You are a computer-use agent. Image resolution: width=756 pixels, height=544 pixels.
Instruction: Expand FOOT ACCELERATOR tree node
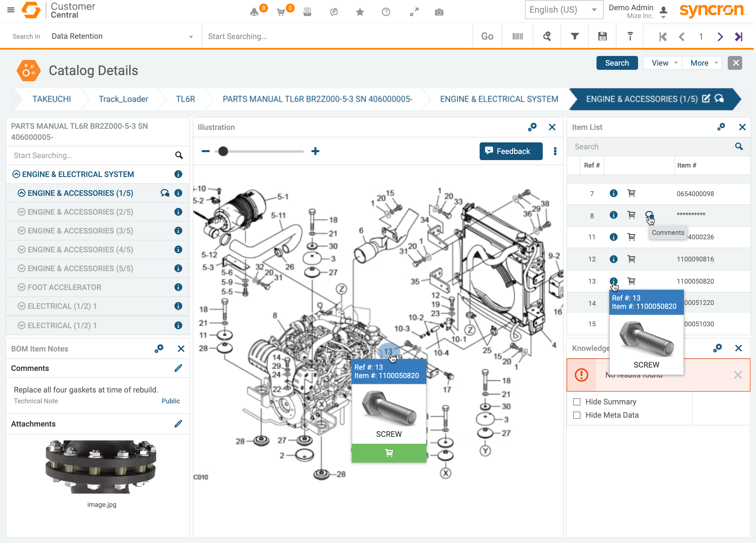tap(21, 287)
